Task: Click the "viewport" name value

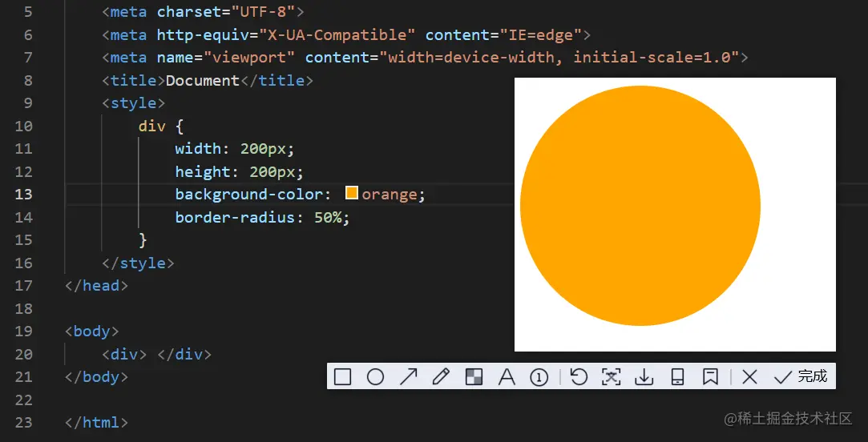Action: (x=249, y=58)
